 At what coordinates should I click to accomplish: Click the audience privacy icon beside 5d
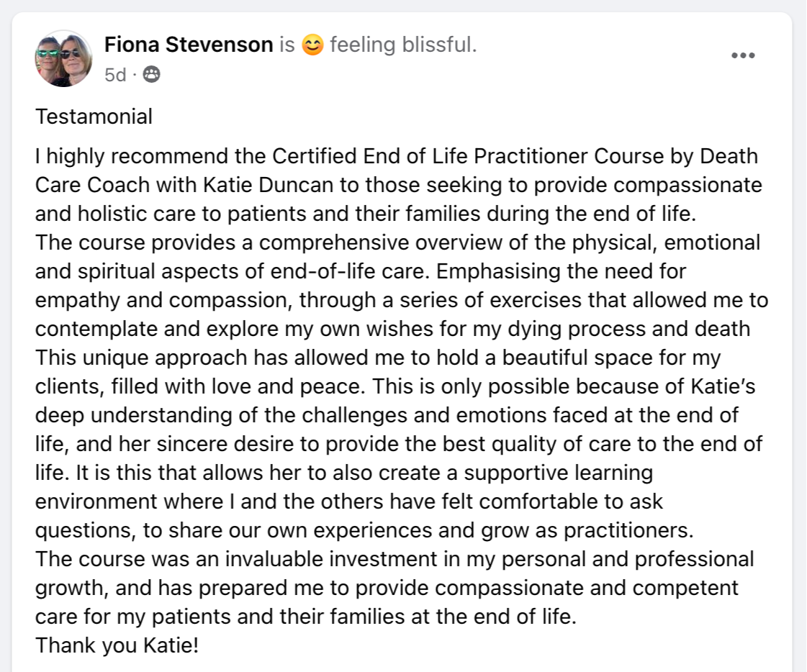point(152,74)
